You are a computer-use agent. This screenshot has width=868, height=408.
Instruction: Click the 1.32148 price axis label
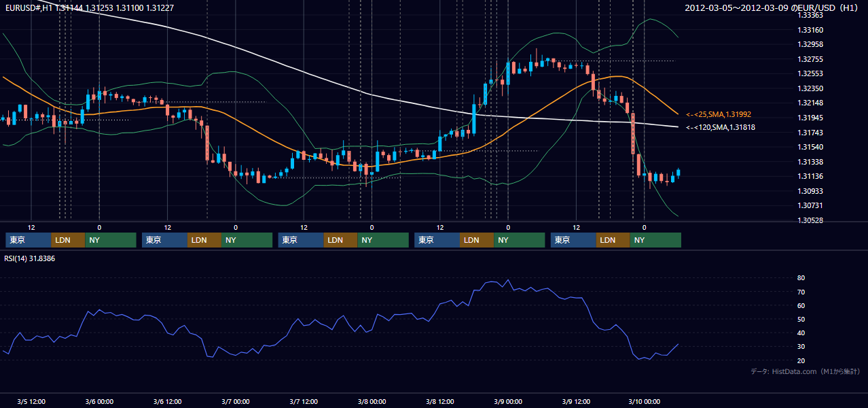pyautogui.click(x=810, y=103)
